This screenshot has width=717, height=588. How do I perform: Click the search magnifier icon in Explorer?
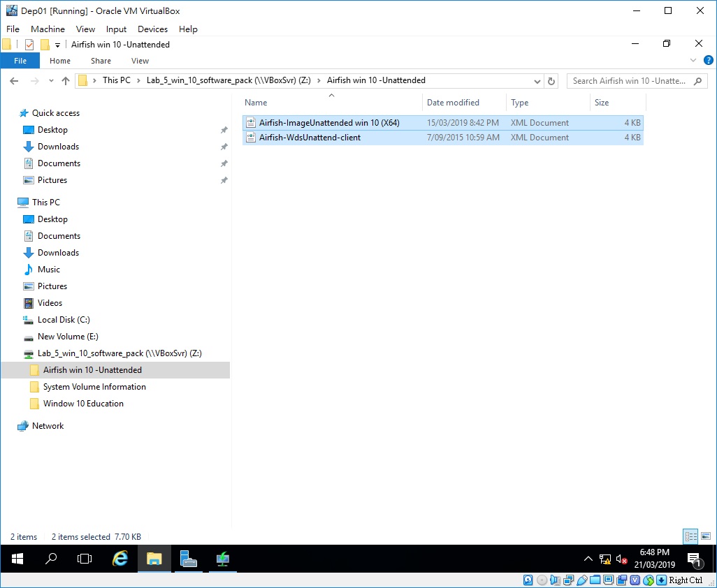pyautogui.click(x=697, y=81)
